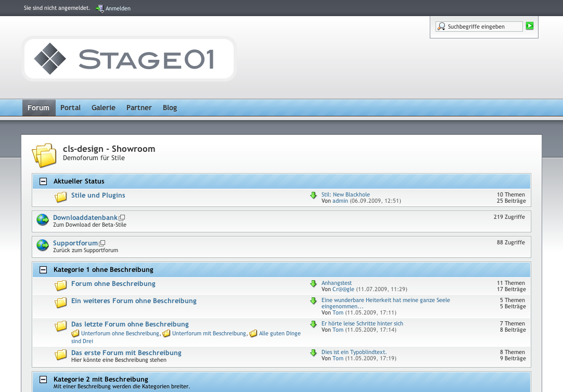This screenshot has height=392, width=563.
Task: Open the search options dropdown magnifier
Action: tap(441, 27)
